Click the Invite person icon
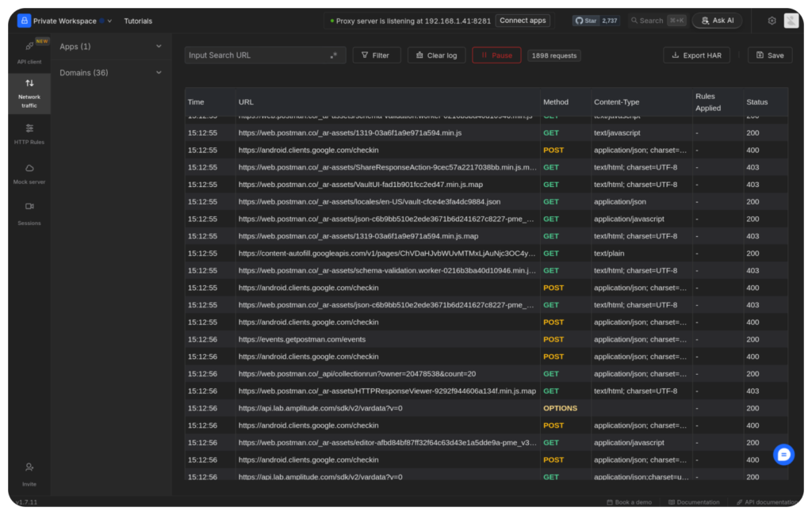This screenshot has height=515, width=812. tap(29, 467)
